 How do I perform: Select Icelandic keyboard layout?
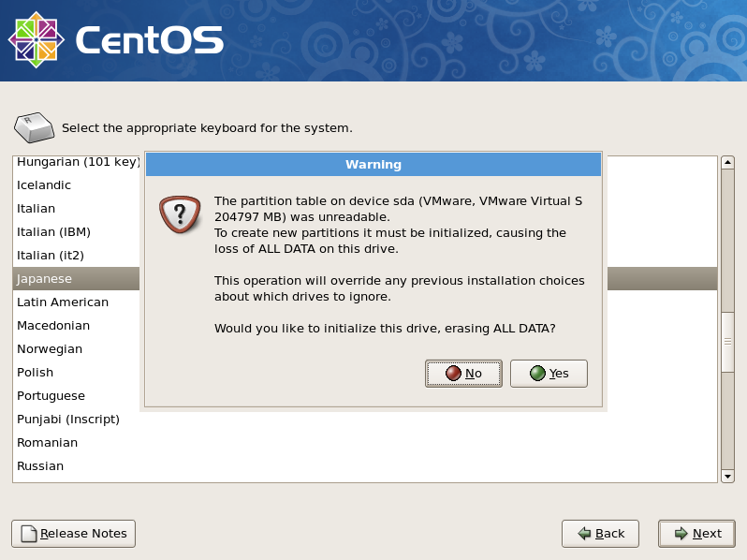[76, 184]
